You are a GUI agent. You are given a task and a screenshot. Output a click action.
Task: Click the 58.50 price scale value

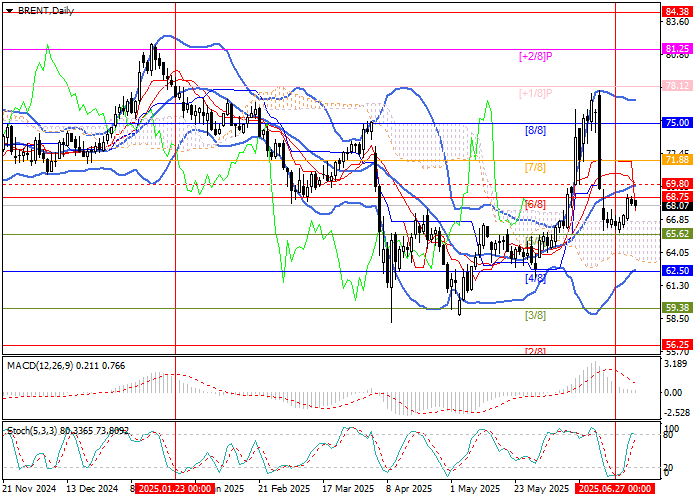click(x=677, y=319)
